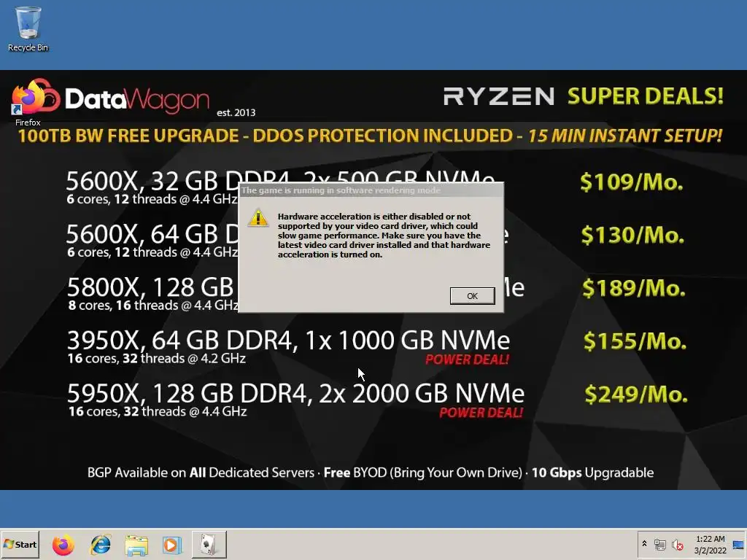The image size is (747, 560).
Task: Open the Recycle Bin desktop icon
Action: 28,28
